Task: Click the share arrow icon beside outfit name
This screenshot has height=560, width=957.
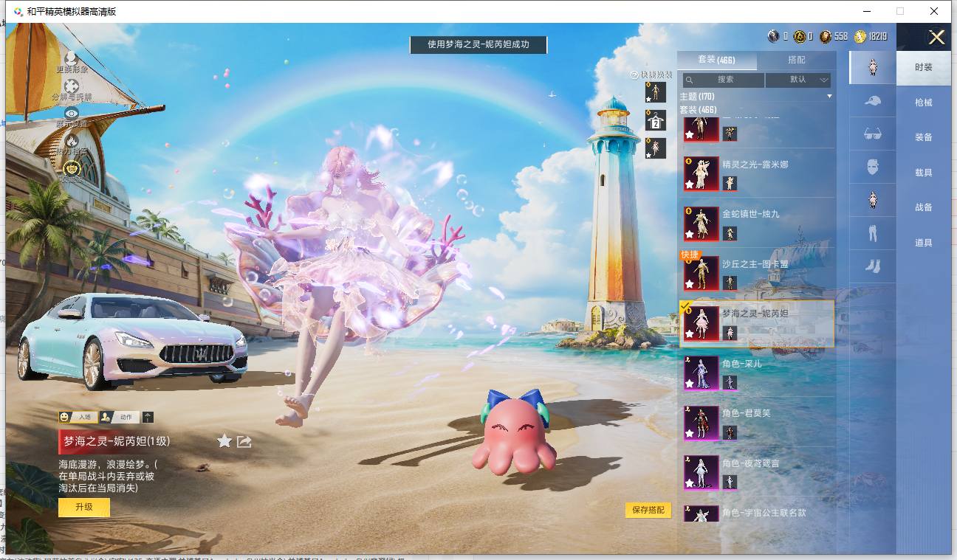Action: [244, 441]
